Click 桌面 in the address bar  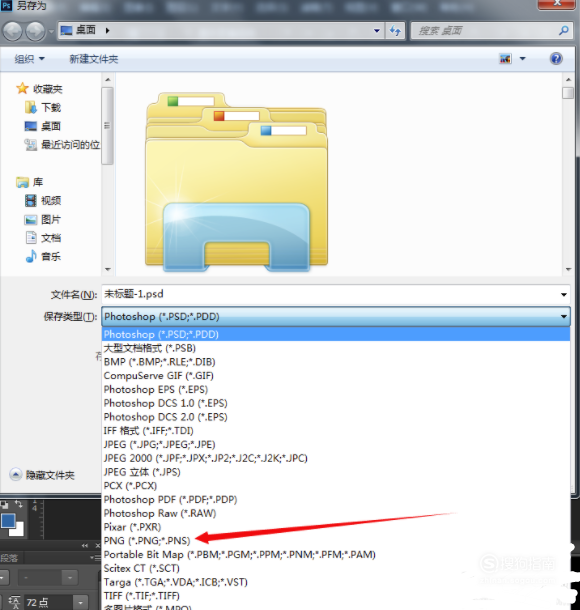tap(86, 30)
